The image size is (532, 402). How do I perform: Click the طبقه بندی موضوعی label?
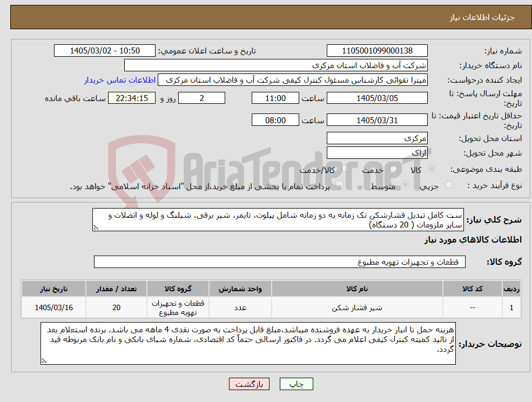coord(486,169)
